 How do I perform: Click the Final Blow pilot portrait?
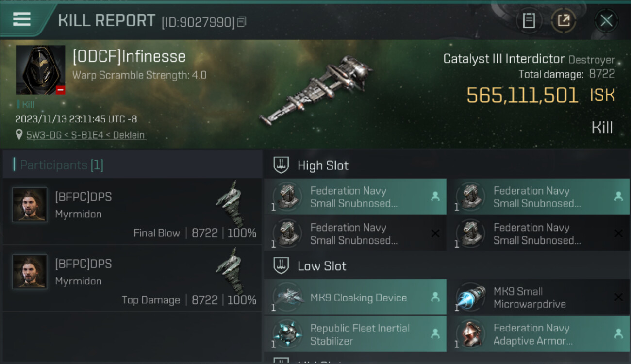point(30,205)
